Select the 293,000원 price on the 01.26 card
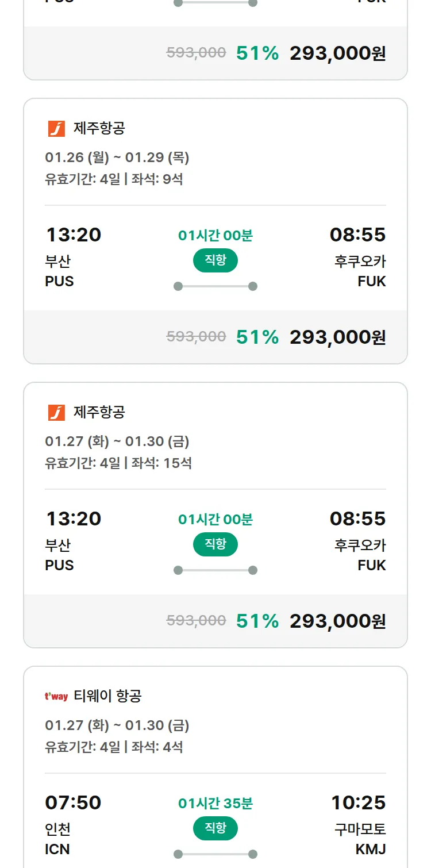 (x=337, y=337)
